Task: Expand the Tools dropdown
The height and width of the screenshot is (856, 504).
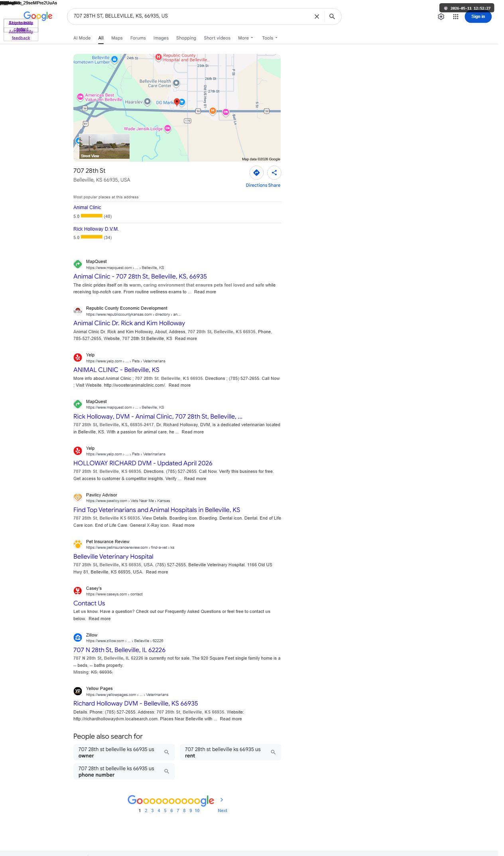Action: coord(270,38)
